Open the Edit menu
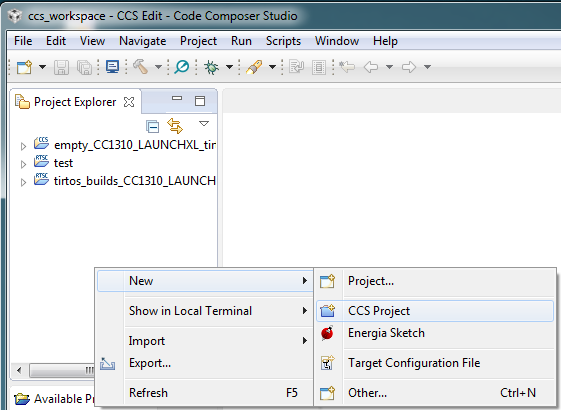The image size is (565, 416). click(x=56, y=41)
